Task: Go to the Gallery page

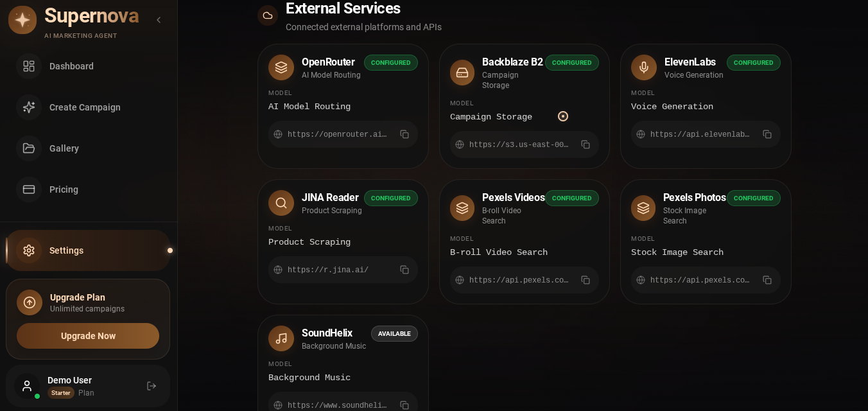Action: click(x=88, y=148)
